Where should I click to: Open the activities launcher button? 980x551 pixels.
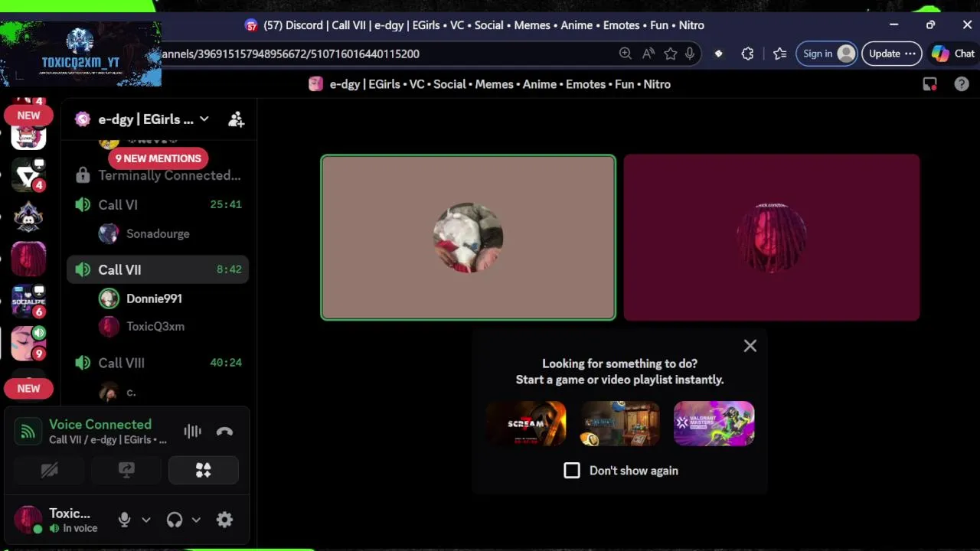click(203, 470)
